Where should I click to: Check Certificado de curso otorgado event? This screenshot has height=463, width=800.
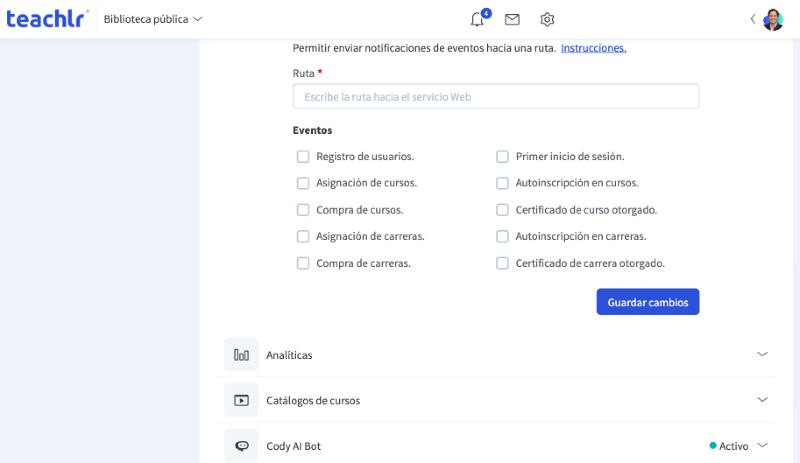tap(503, 210)
